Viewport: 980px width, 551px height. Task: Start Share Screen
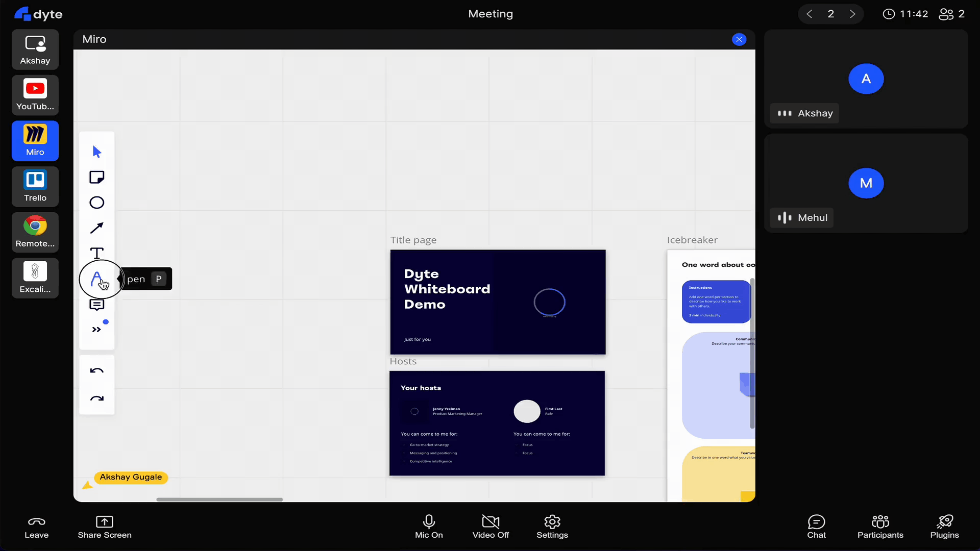(105, 527)
